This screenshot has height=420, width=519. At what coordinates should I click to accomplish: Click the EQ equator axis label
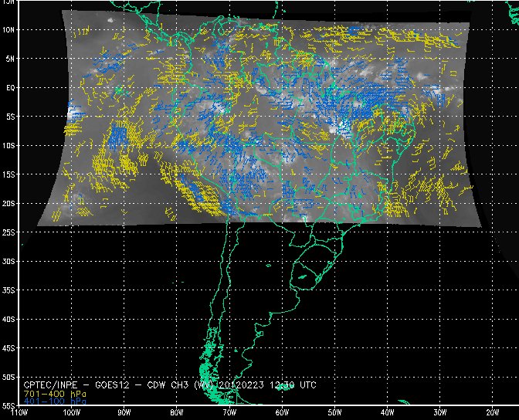pyautogui.click(x=10, y=88)
